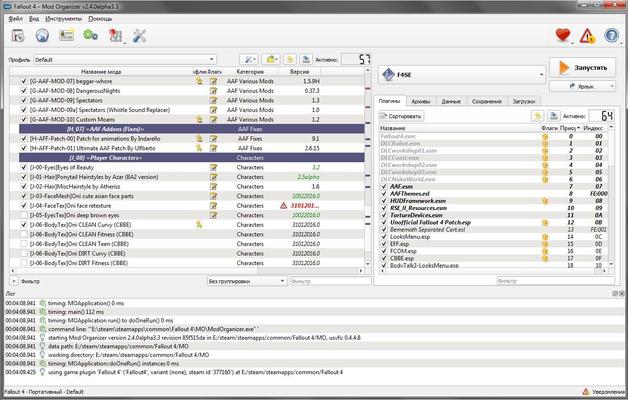Viewport: 628px width, 400px height.
Task: Open the profiles configuration card icon
Action: click(x=66, y=36)
